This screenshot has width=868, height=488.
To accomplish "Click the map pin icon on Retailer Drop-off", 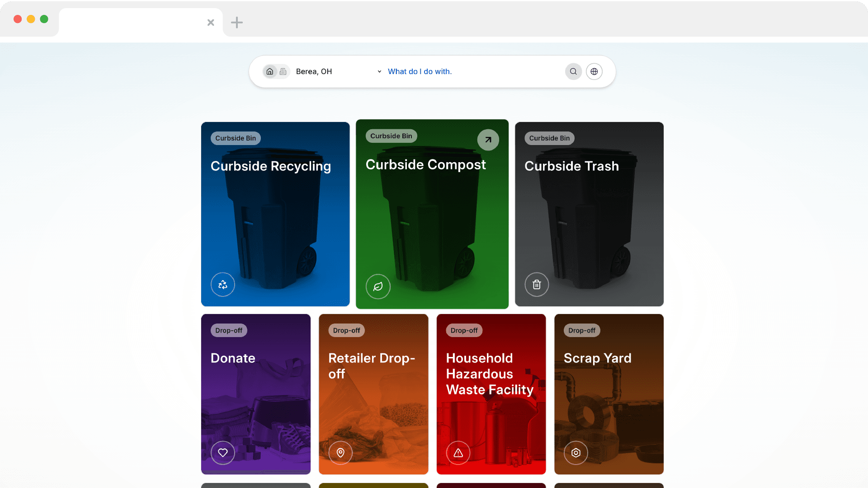I will 340,453.
